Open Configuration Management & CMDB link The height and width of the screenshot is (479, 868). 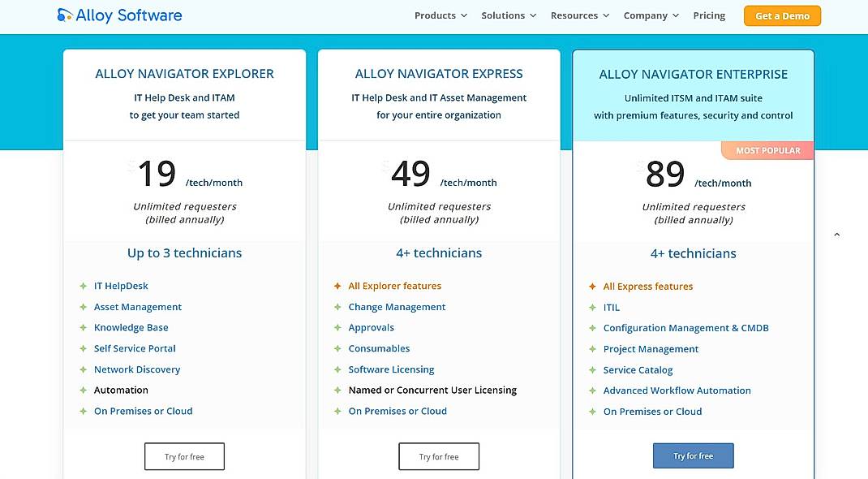click(x=685, y=328)
